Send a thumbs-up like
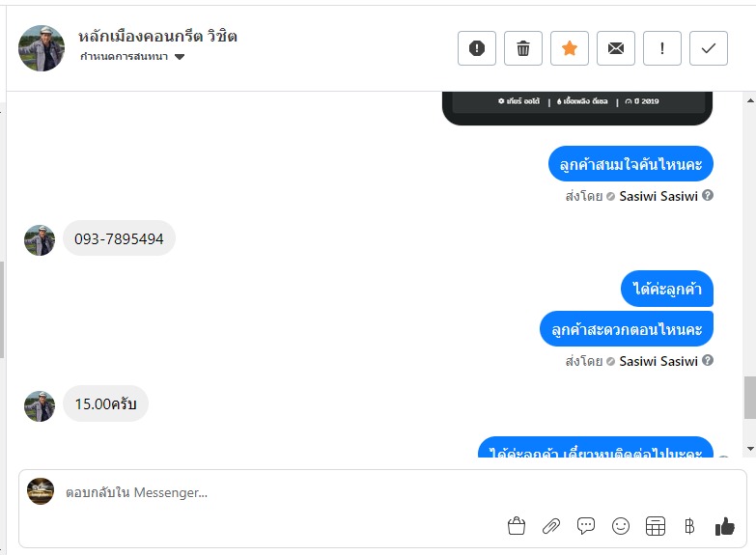This screenshot has width=756, height=555. [x=725, y=526]
